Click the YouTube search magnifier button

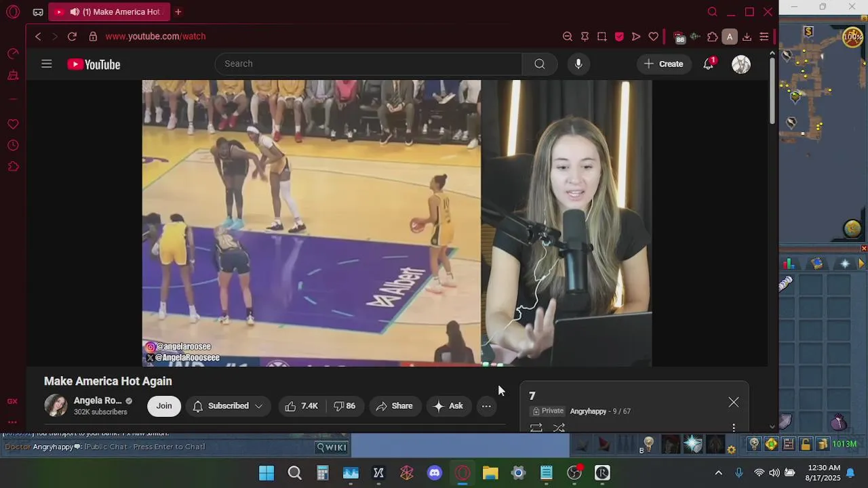pos(540,64)
